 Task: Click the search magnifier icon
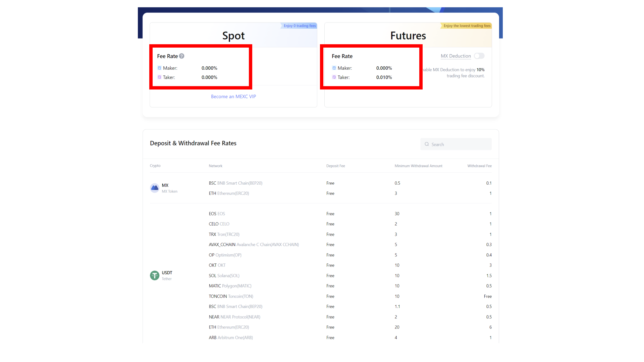click(427, 144)
